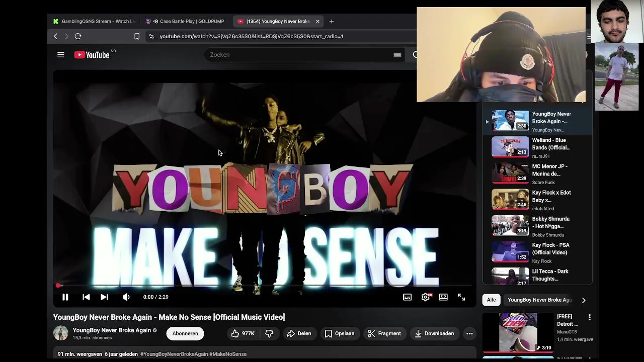
Task: Open a new browser tab
Action: [x=332, y=21]
